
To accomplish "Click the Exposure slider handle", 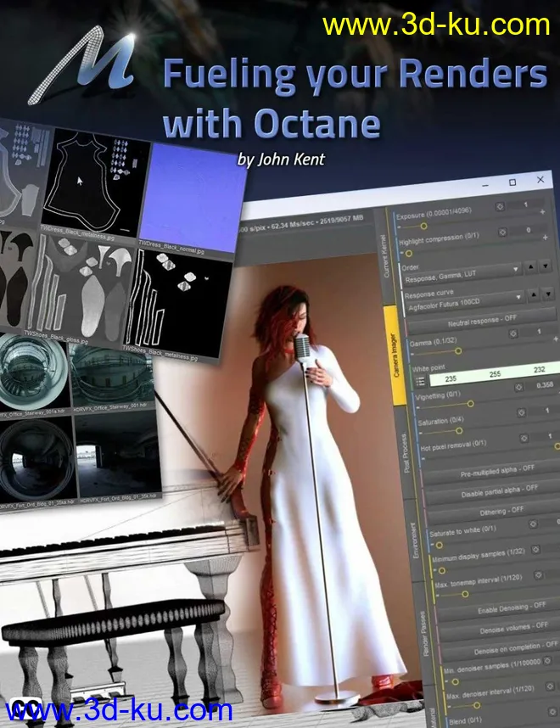I will point(423,226).
